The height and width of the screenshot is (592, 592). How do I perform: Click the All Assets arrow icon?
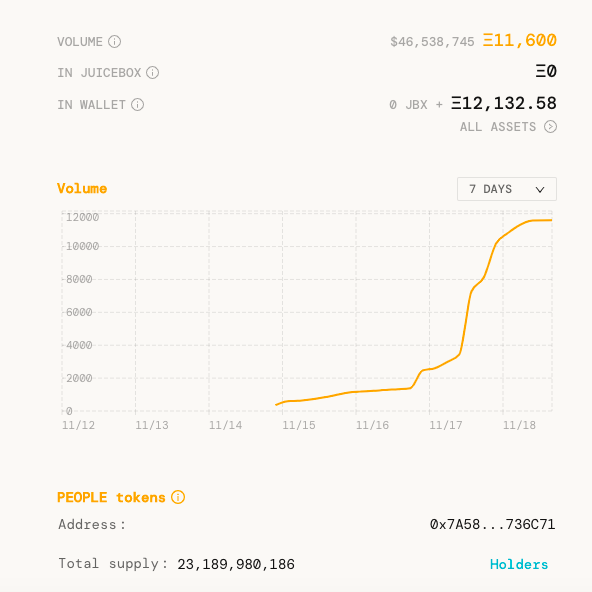pos(550,127)
